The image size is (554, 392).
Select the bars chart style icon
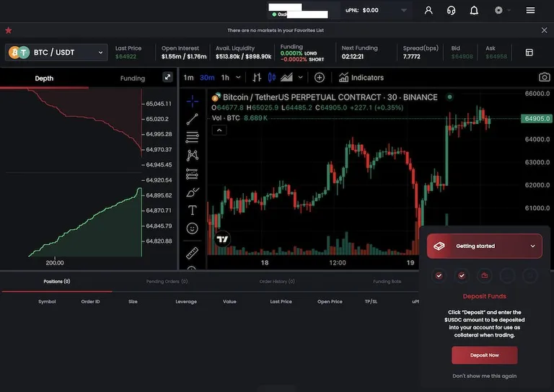pyautogui.click(x=257, y=77)
